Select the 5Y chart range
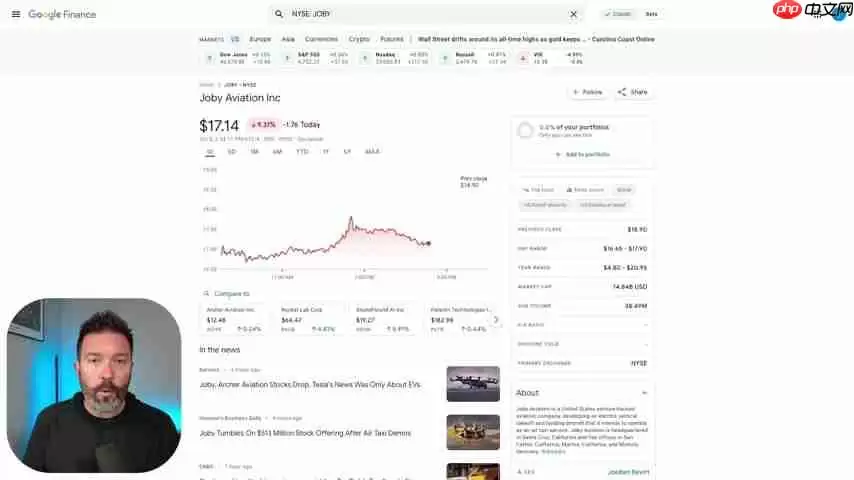 (347, 152)
